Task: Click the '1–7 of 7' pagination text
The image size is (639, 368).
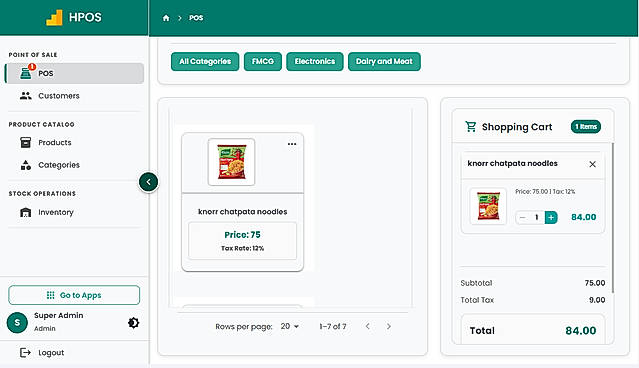Action: click(x=333, y=326)
